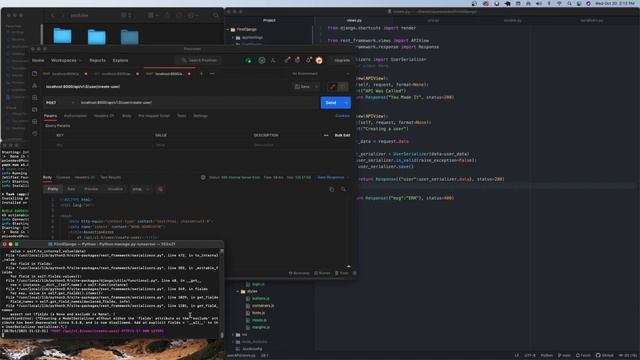640x360 pixels.
Task: Open History icon in Postman sidebar
Action: coord(35,133)
